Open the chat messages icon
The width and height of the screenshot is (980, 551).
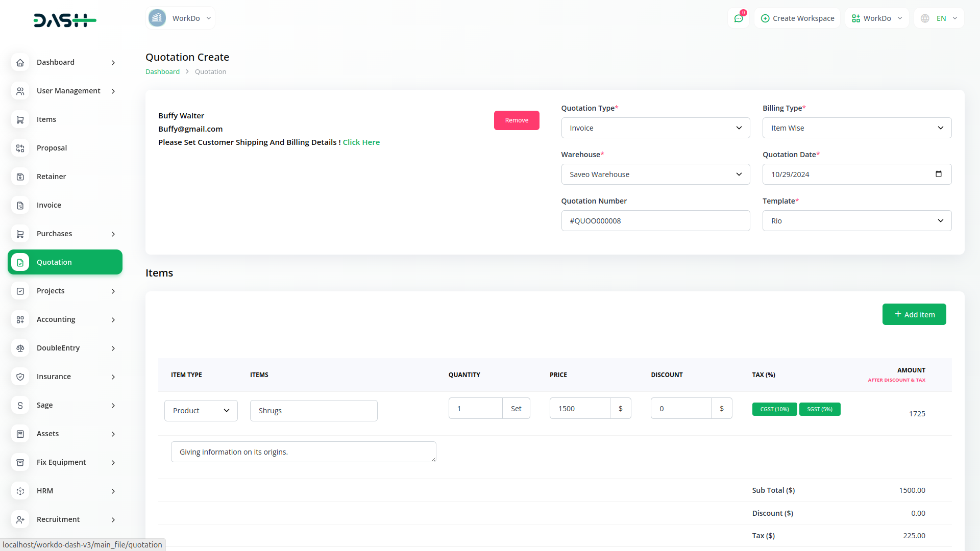(738, 18)
